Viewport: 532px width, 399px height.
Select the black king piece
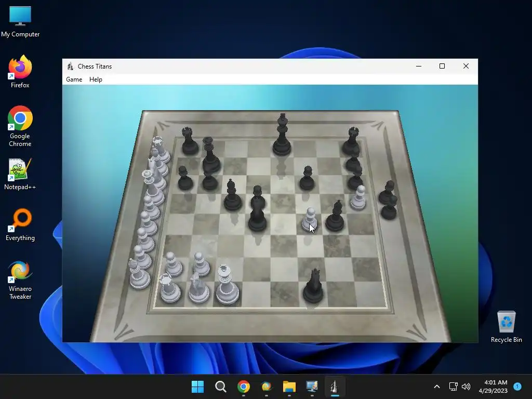282,135
